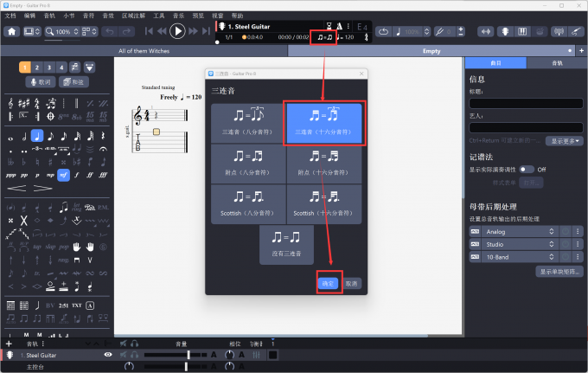The height and width of the screenshot is (373, 588).
Task: Click the undo arrow in toolbar
Action: (111, 32)
